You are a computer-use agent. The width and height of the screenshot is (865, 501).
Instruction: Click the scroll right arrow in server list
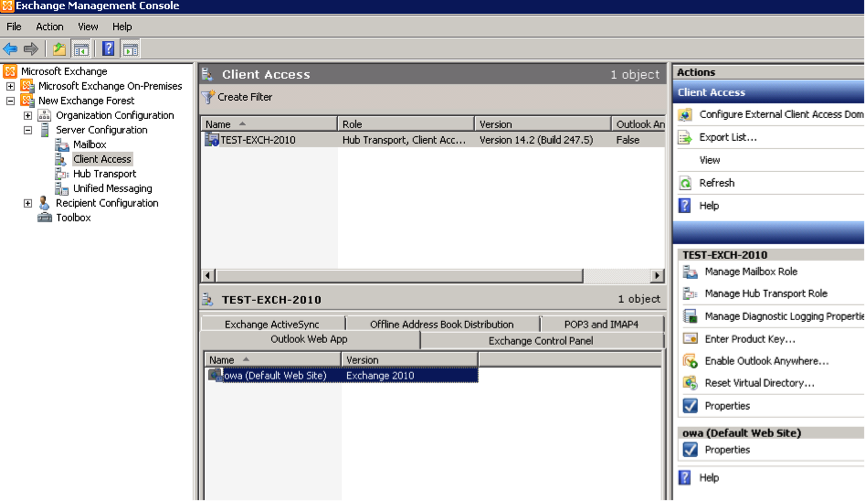[656, 275]
